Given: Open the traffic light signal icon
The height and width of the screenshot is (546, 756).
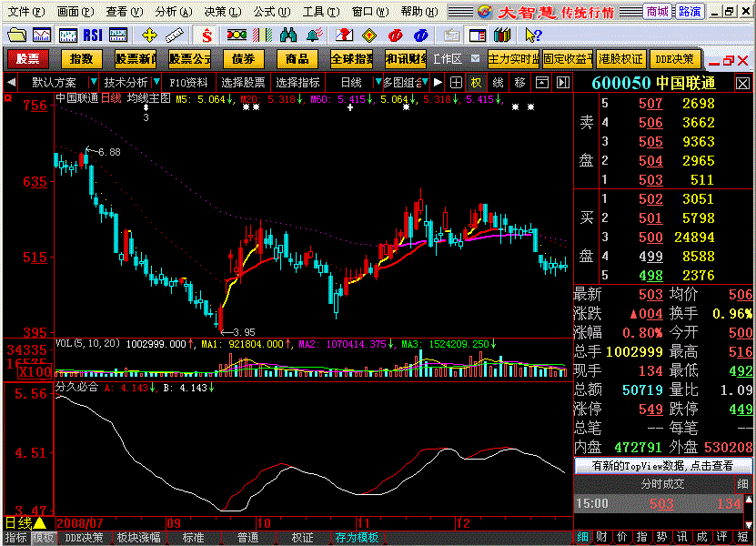Looking at the screenshot, I should 237,35.
